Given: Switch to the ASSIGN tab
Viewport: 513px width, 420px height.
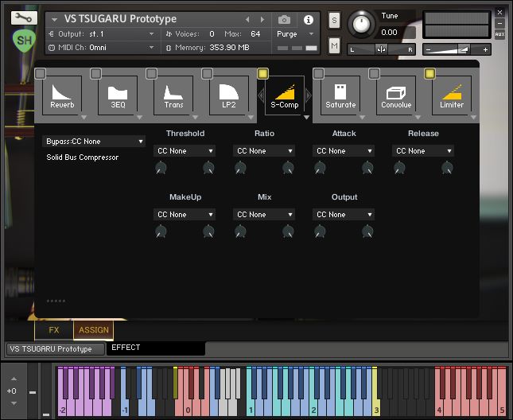Looking at the screenshot, I should (94, 329).
